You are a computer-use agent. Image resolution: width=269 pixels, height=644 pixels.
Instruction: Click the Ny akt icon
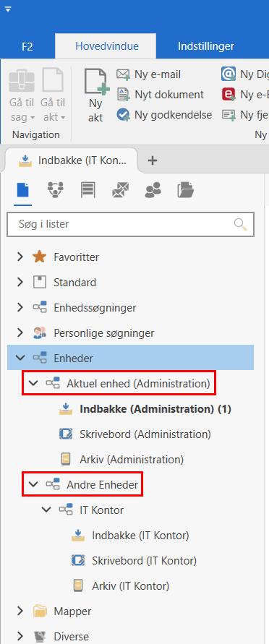tap(97, 82)
